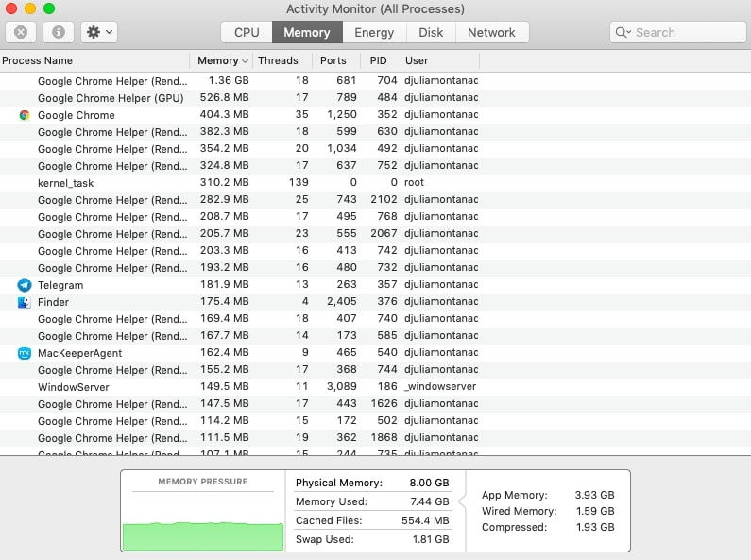Click the Physical Memory 8.00 GB value
Viewport: 751px width, 560px height.
(x=429, y=483)
